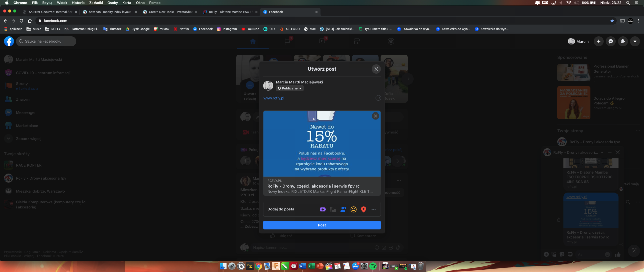Image resolution: width=644 pixels, height=272 pixels.
Task: Open the Marketplace tab in top navigation
Action: (357, 41)
